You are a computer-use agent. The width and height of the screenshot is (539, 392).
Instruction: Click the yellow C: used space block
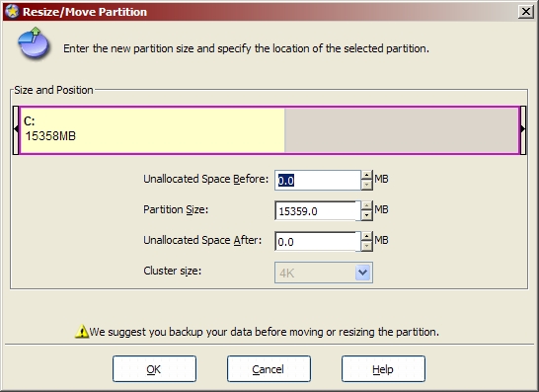(153, 130)
